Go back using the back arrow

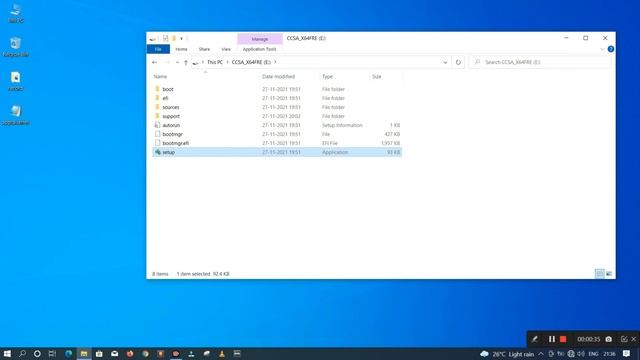click(x=154, y=62)
